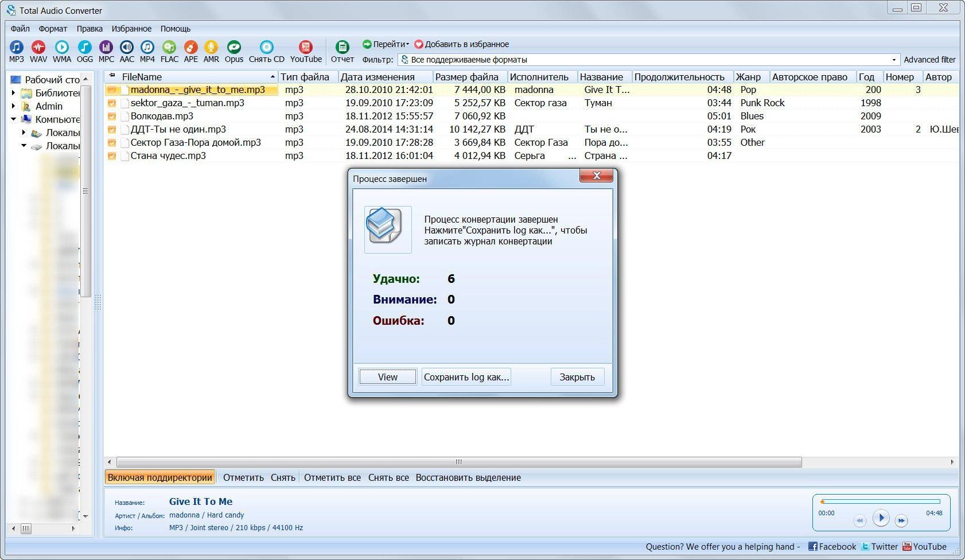965x560 pixels.
Task: Select the file Волкодав.mp3
Action: pyautogui.click(x=162, y=116)
